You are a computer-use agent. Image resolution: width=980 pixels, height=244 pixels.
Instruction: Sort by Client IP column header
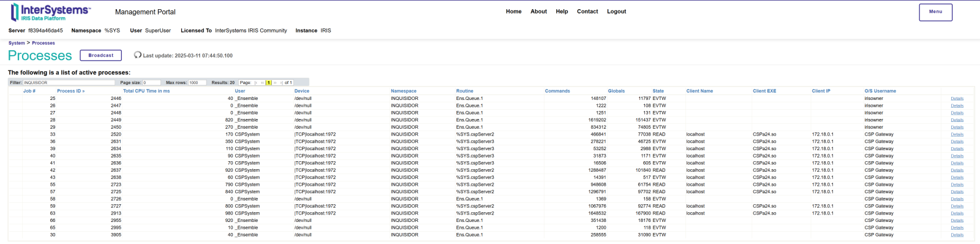tap(821, 91)
